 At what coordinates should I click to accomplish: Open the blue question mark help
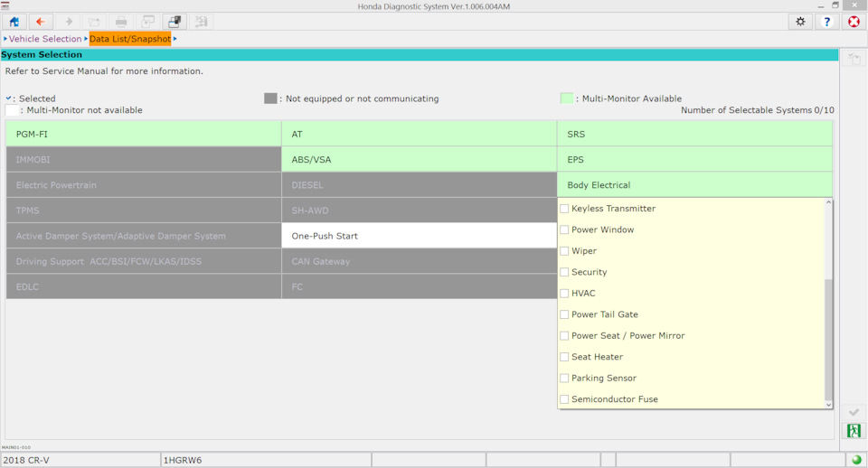(x=827, y=22)
